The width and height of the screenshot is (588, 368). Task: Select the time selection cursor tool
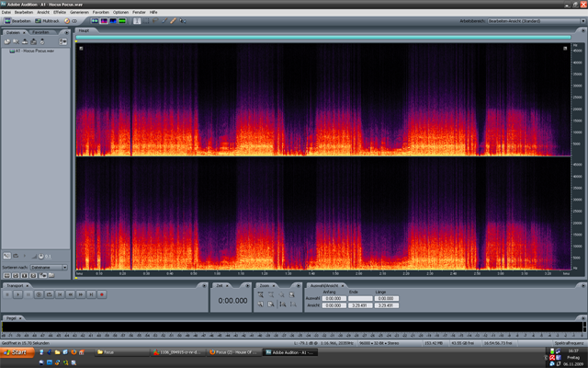click(139, 20)
